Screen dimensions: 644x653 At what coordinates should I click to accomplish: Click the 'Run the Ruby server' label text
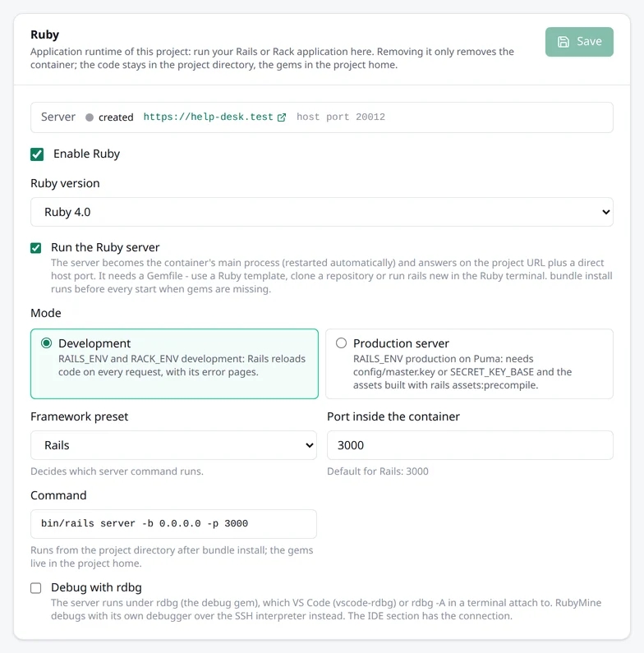(x=105, y=248)
